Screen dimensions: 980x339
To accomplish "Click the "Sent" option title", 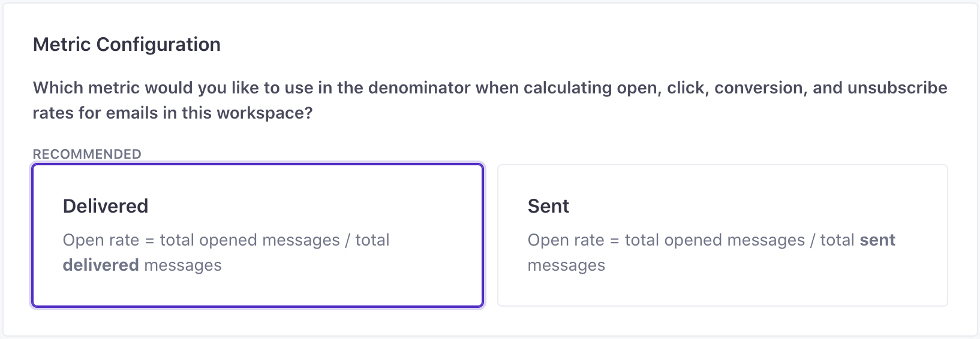I will (548, 206).
